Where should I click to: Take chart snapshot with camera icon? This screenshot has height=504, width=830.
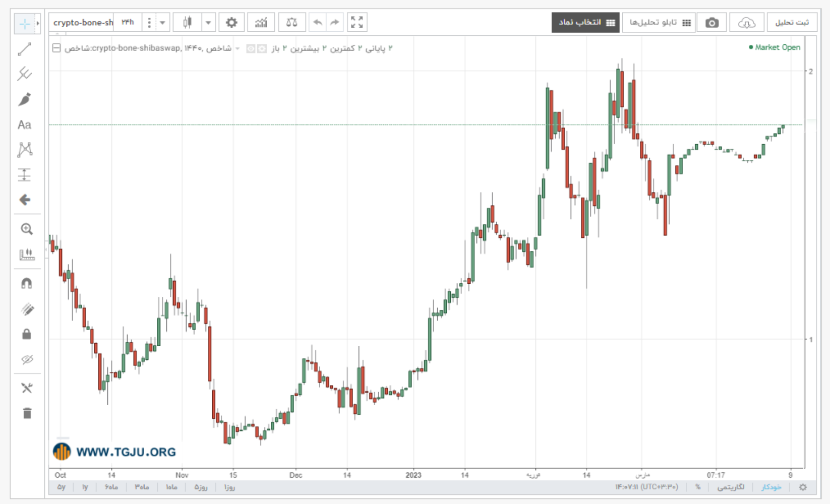click(x=712, y=23)
